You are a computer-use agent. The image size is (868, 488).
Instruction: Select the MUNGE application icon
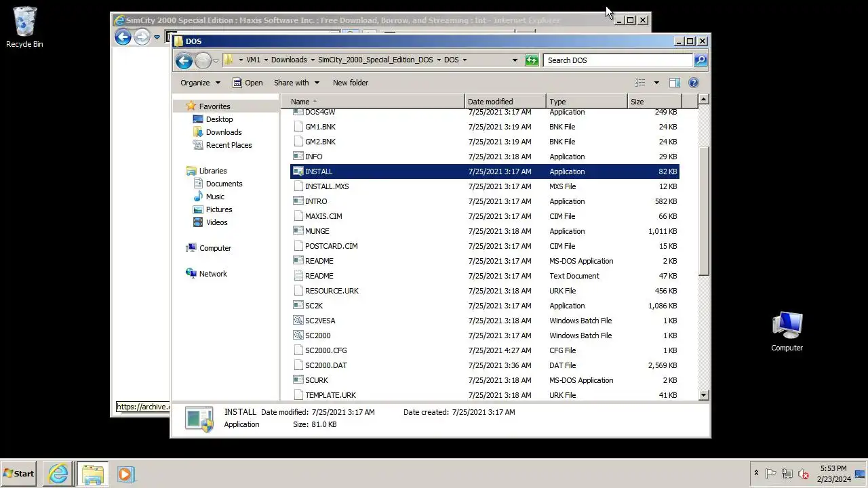click(298, 231)
